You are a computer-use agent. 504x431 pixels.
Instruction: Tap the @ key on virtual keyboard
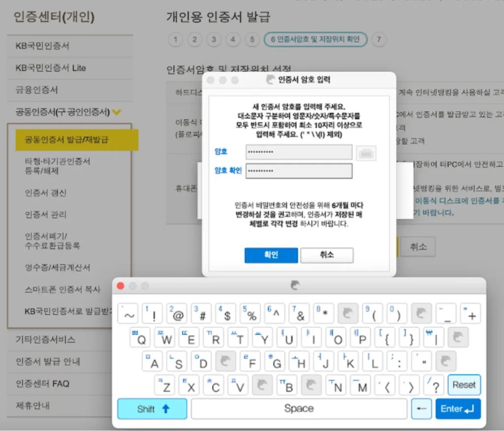pos(177,313)
